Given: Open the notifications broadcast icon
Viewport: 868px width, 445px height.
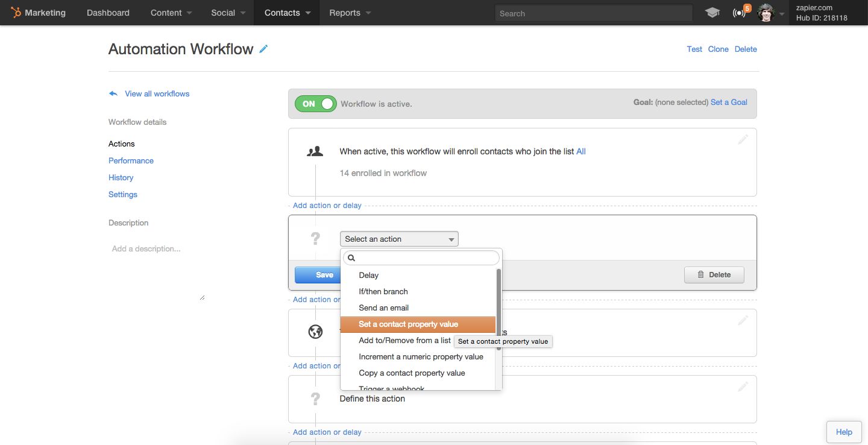Looking at the screenshot, I should click(739, 13).
